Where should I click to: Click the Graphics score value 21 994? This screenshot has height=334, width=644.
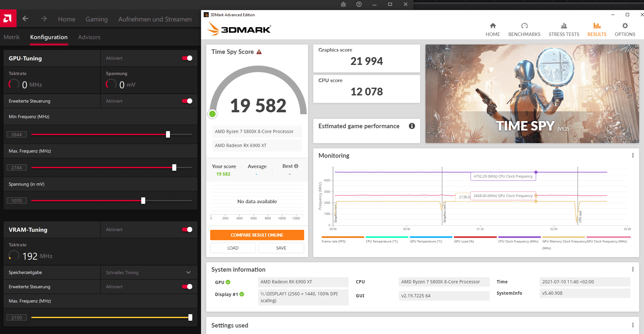point(367,61)
